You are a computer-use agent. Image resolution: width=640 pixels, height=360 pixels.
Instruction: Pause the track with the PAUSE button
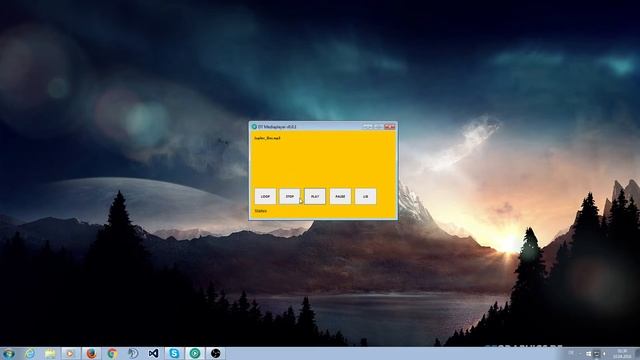(x=340, y=196)
